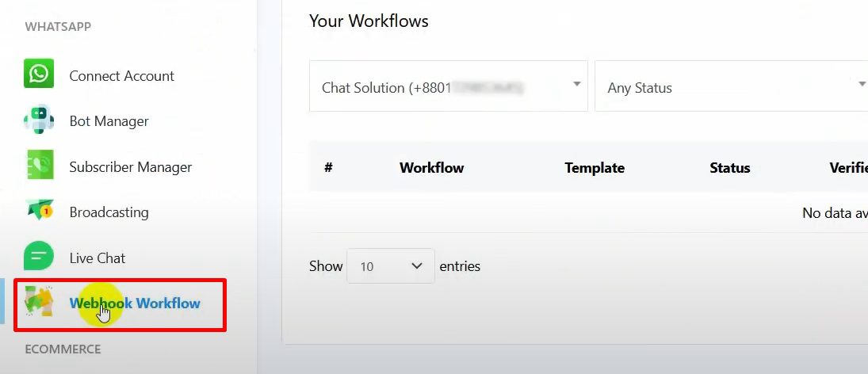Click the Subscriber Manager icon
Image resolution: width=868 pixels, height=374 pixels.
pyautogui.click(x=39, y=166)
